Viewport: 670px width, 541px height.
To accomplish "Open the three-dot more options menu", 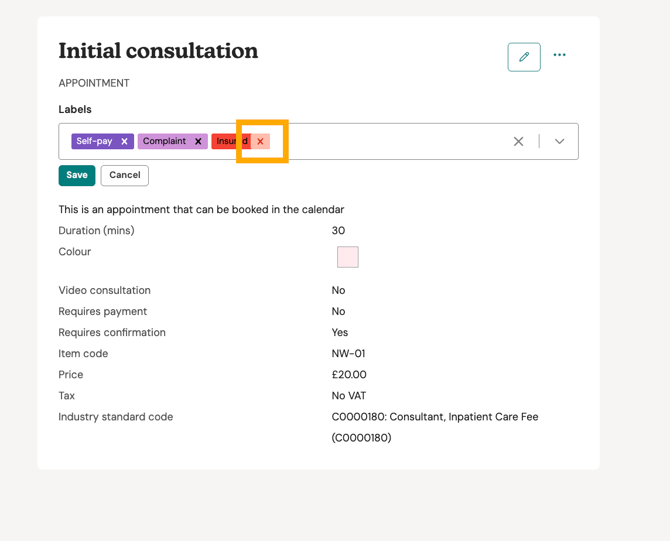I will click(560, 55).
